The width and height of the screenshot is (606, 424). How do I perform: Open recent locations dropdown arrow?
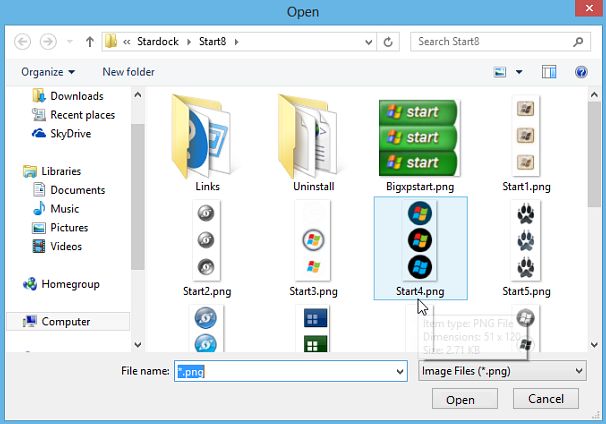pyautogui.click(x=70, y=41)
